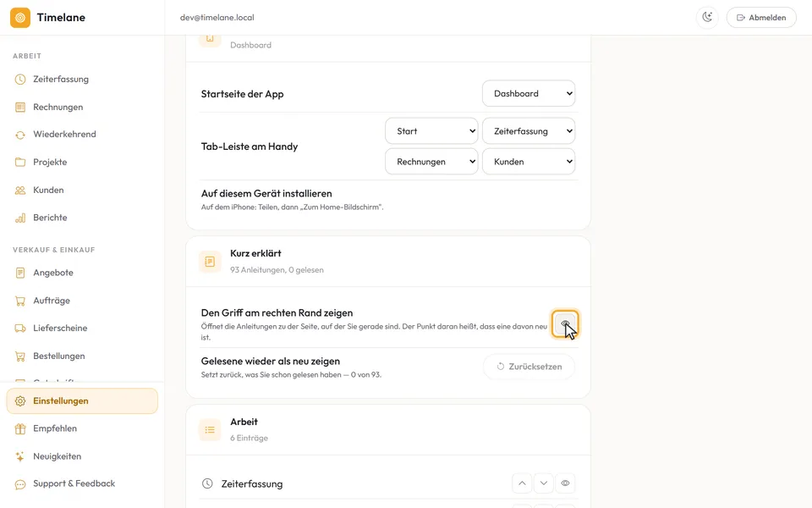Move Zeiterfassung entry down with chevron
Screen dimensions: 812x508
[543, 483]
